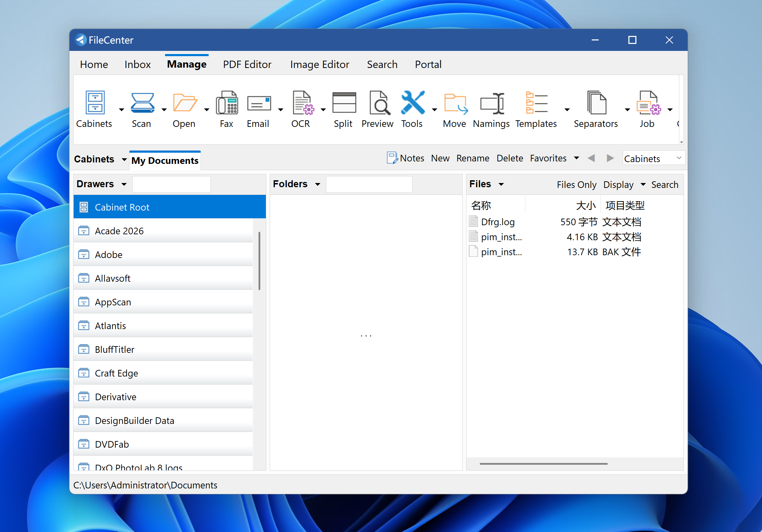
Task: Click the Drawers list vertical scrollbar
Action: tap(259, 261)
